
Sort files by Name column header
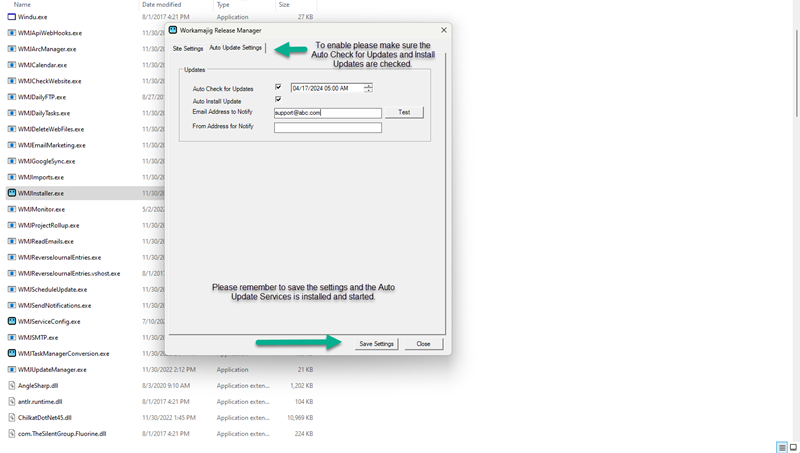22,5
